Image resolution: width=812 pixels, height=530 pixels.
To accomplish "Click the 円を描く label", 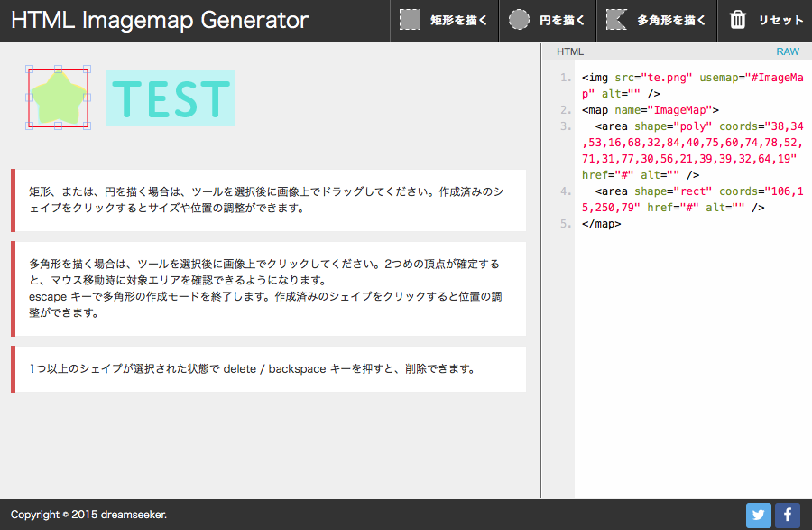I will pyautogui.click(x=562, y=21).
